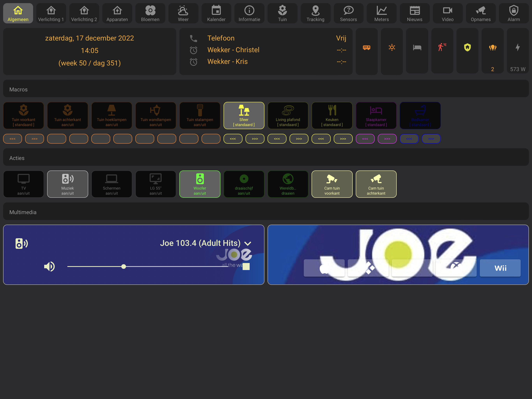This screenshot has height=399, width=532.
Task: Open the Verlichting 1 tab
Action: (51, 13)
